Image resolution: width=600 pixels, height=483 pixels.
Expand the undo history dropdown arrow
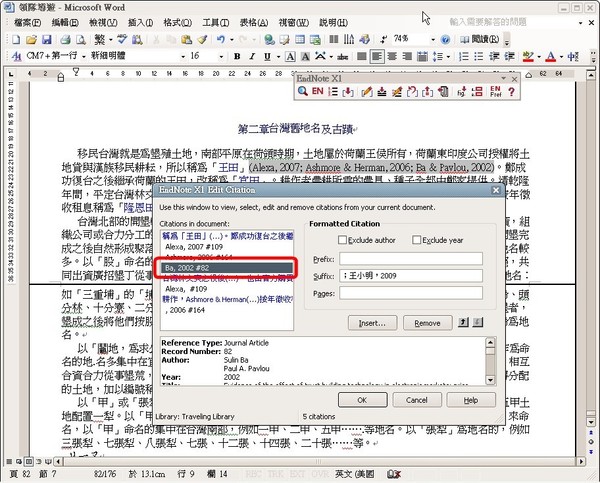pyautogui.click(x=232, y=39)
